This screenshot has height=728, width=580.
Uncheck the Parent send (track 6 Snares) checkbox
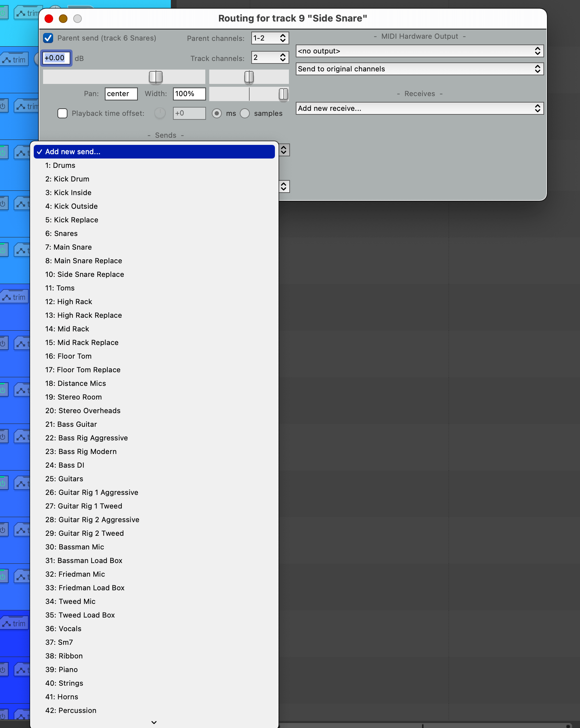(48, 38)
